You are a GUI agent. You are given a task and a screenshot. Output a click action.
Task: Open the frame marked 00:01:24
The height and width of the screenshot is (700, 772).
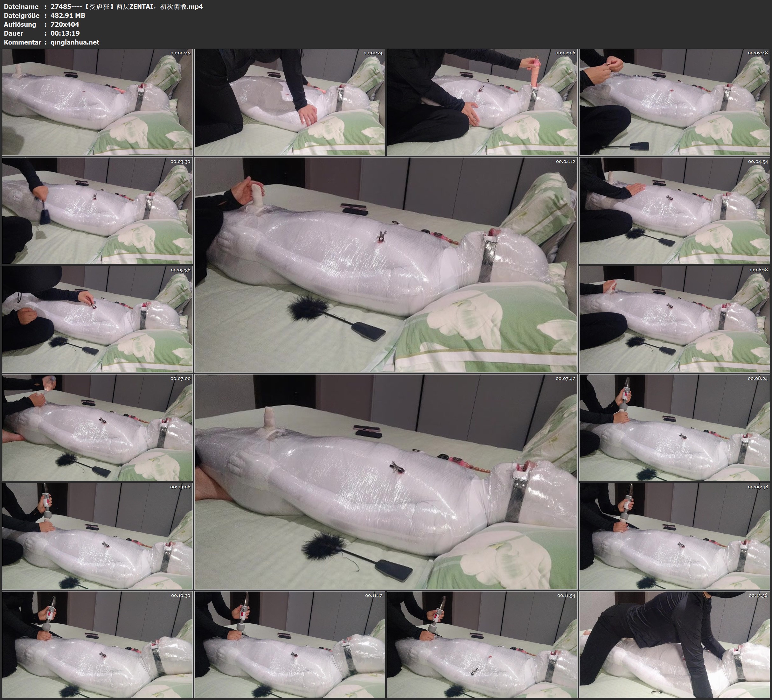click(290, 102)
